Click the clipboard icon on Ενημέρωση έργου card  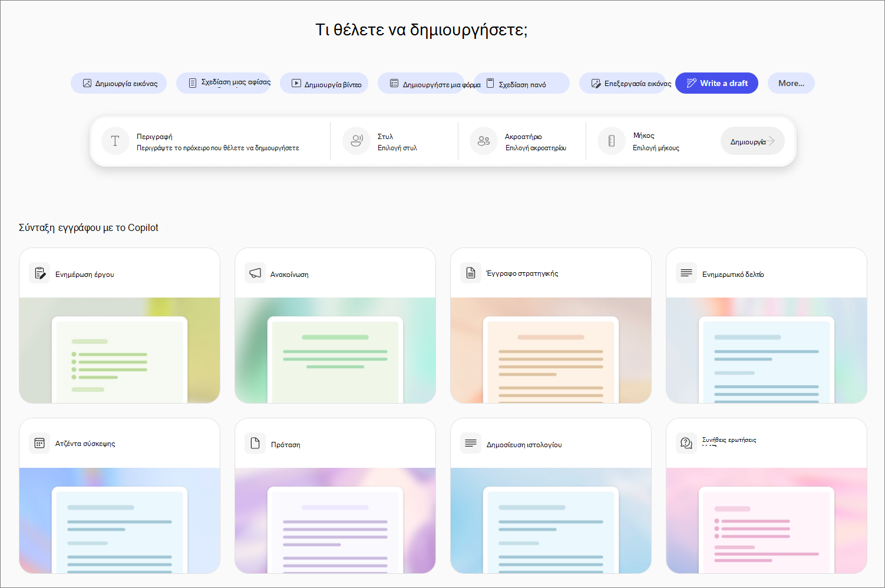pos(39,273)
